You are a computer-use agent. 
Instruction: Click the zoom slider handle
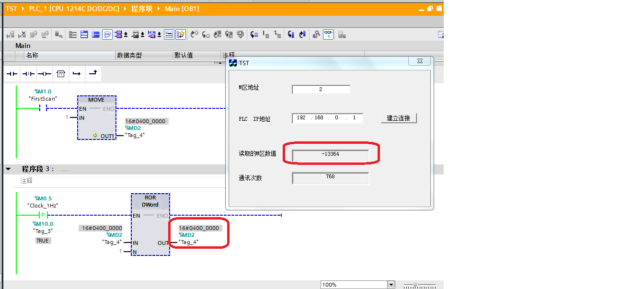(415, 285)
